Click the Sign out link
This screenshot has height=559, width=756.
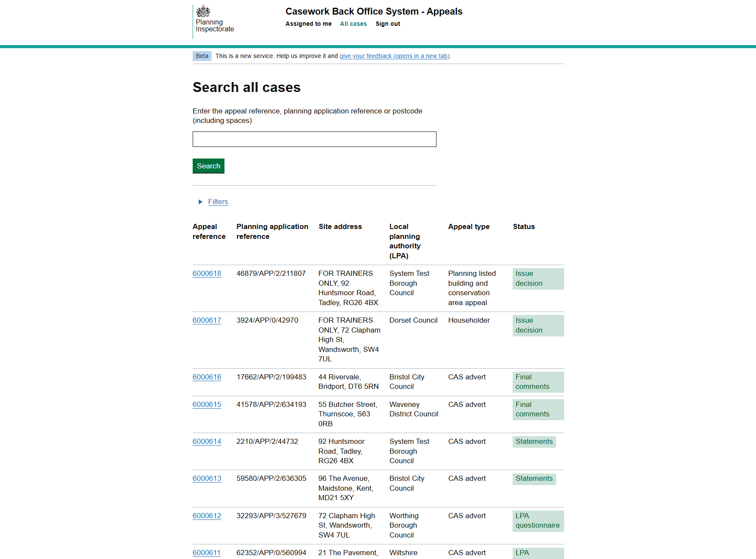387,24
